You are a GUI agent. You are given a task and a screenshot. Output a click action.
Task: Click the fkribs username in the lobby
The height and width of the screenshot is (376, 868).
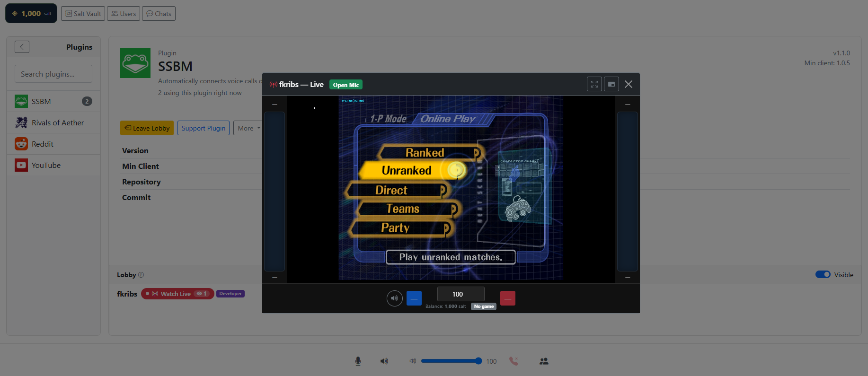coord(127,294)
